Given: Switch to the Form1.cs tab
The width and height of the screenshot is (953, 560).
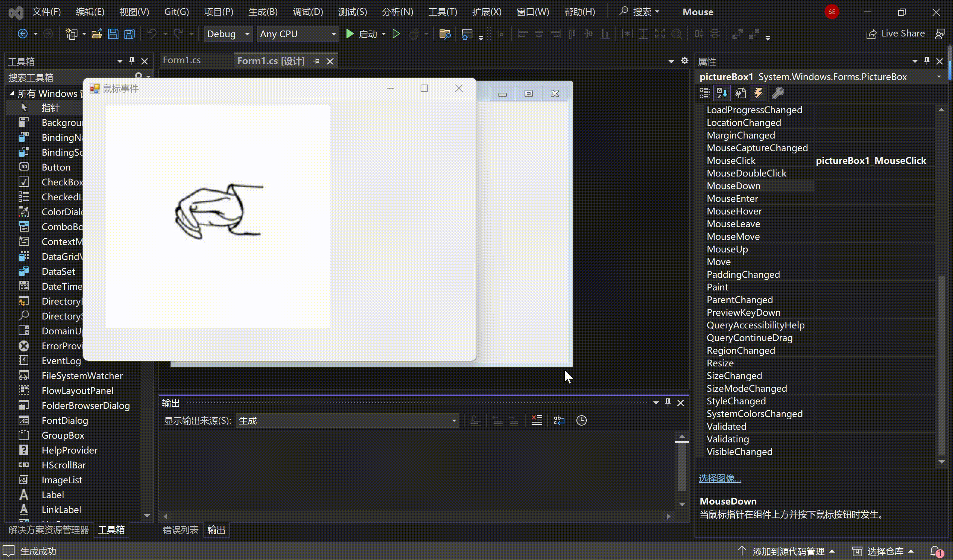Looking at the screenshot, I should click(181, 60).
